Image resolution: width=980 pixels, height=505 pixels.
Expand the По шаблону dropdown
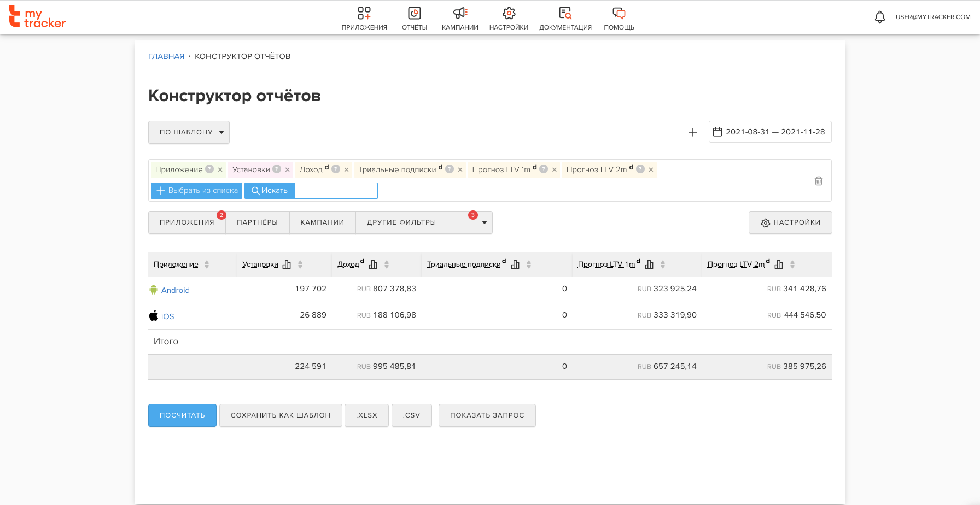pyautogui.click(x=189, y=132)
